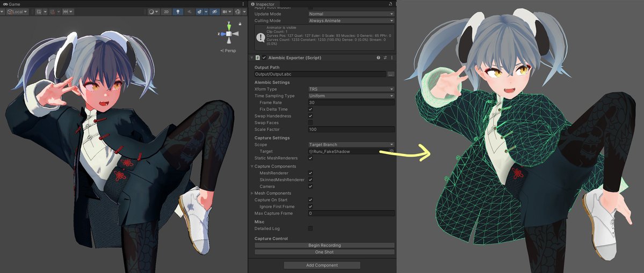Expand the Mesh Components foldout
The width and height of the screenshot is (644, 273).
pos(252,193)
